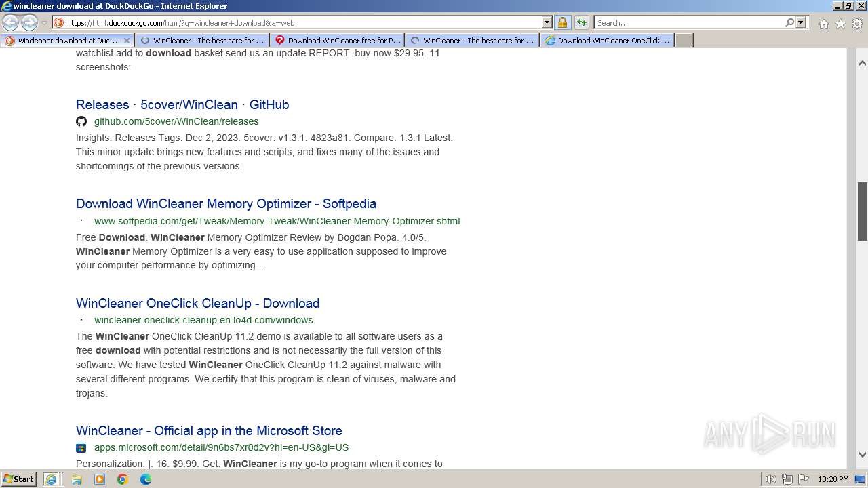Viewport: 868px width, 488px height.
Task: Open the Tools gear icon
Action: click(856, 24)
